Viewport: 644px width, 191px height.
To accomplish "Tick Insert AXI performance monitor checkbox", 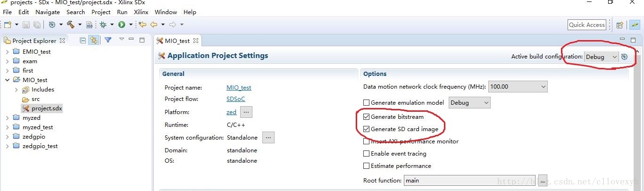I will [x=366, y=141].
